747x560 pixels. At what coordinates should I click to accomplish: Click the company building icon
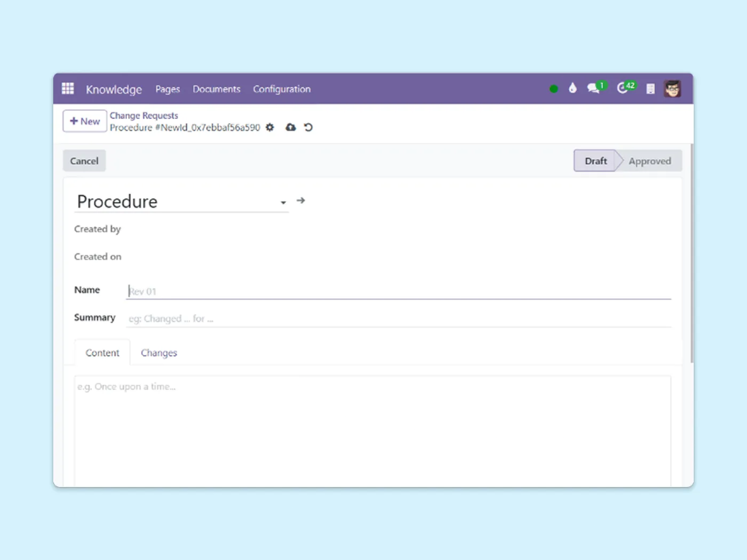650,89
